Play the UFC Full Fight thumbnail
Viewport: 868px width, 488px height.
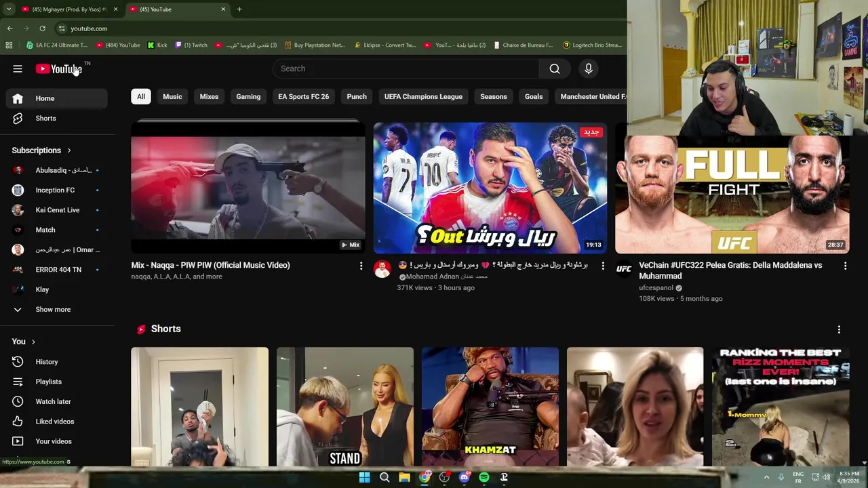point(732,195)
